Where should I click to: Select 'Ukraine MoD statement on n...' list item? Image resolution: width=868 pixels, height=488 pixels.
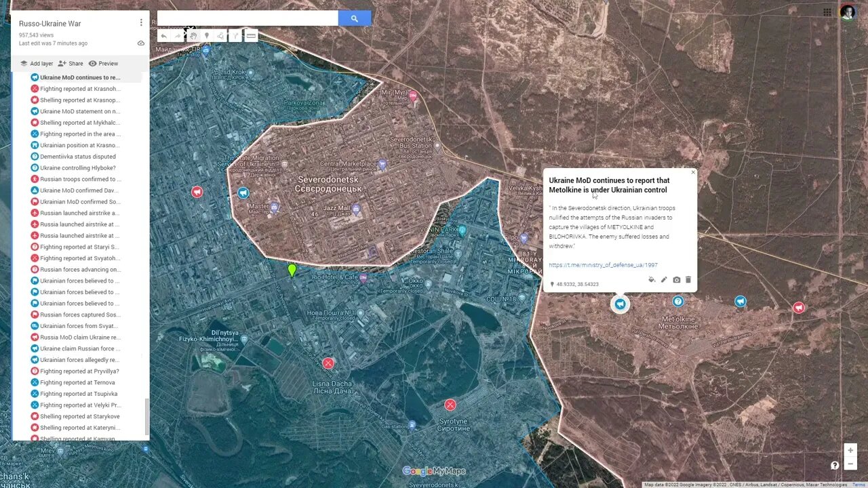(x=80, y=111)
